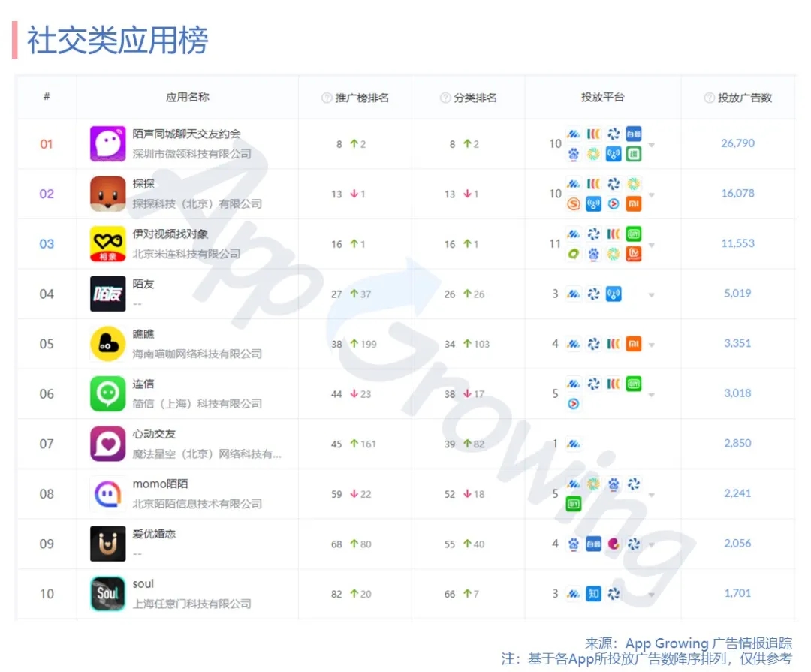The width and height of the screenshot is (811, 672).
Task: Click the 陌声同城聊天交友约会 purple app icon
Action: 107,144
